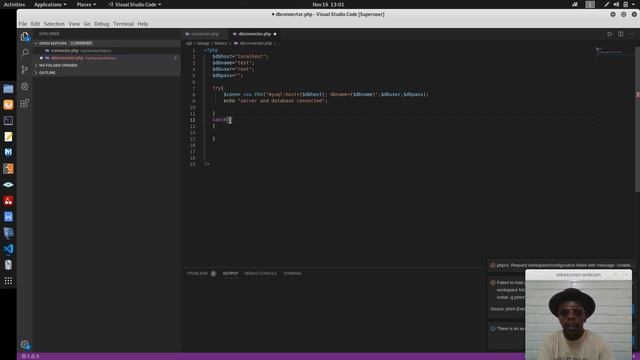Open the Visual Studio Code app menu

[x=135, y=4]
